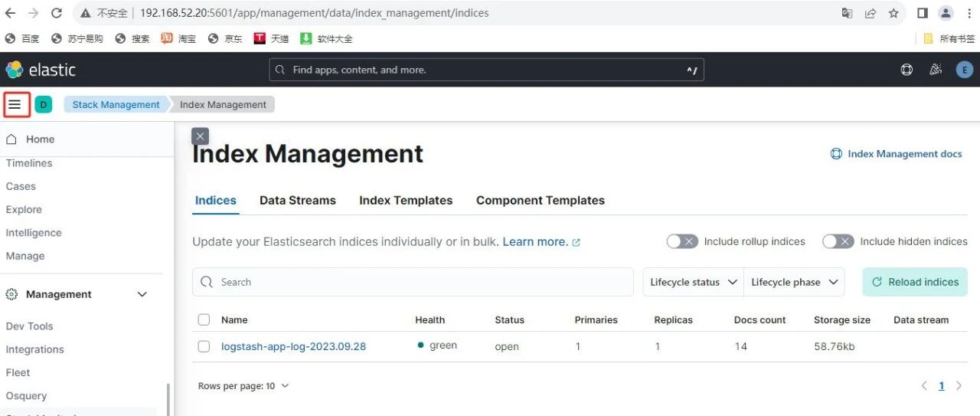Open Integrations in the sidebar
This screenshot has height=416, width=980.
[35, 349]
